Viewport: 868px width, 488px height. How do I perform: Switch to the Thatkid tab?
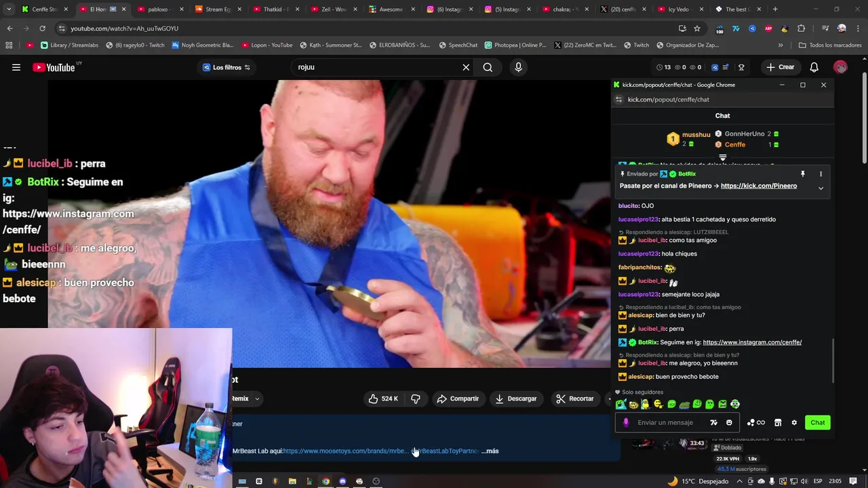point(276,9)
